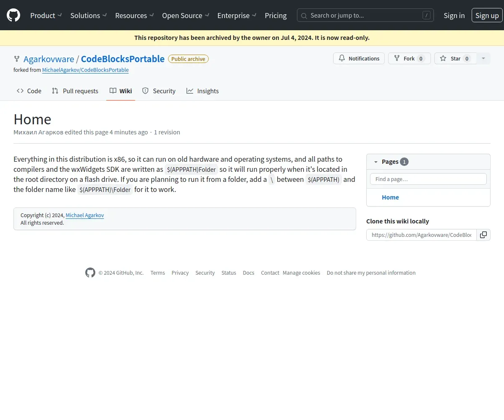Open the Enterprise menu
The image size is (504, 420).
coord(237,15)
